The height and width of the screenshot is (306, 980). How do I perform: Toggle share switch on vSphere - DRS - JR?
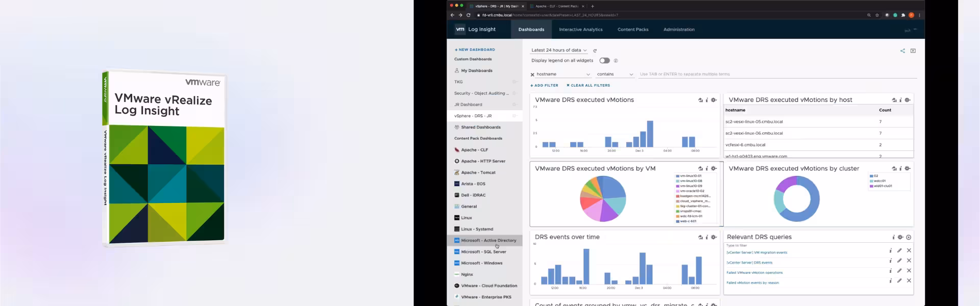pos(515,116)
